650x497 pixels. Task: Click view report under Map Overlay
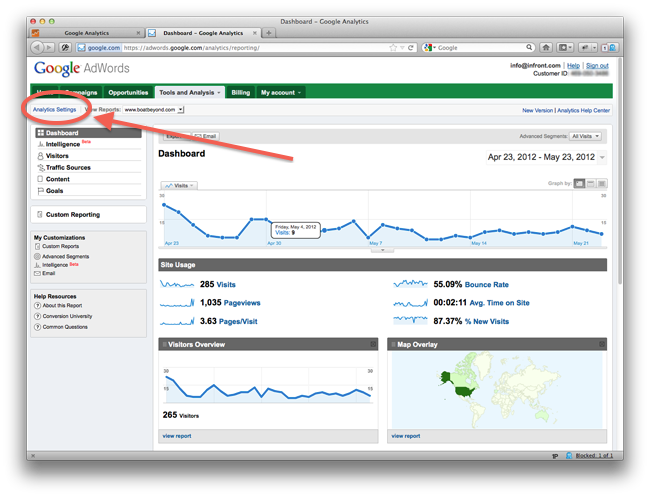(406, 436)
